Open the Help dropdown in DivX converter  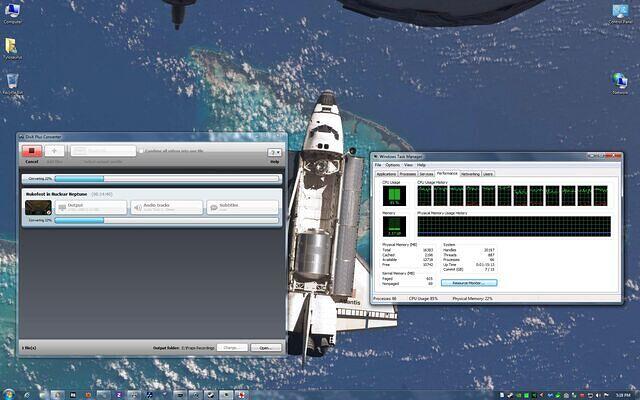point(274,153)
